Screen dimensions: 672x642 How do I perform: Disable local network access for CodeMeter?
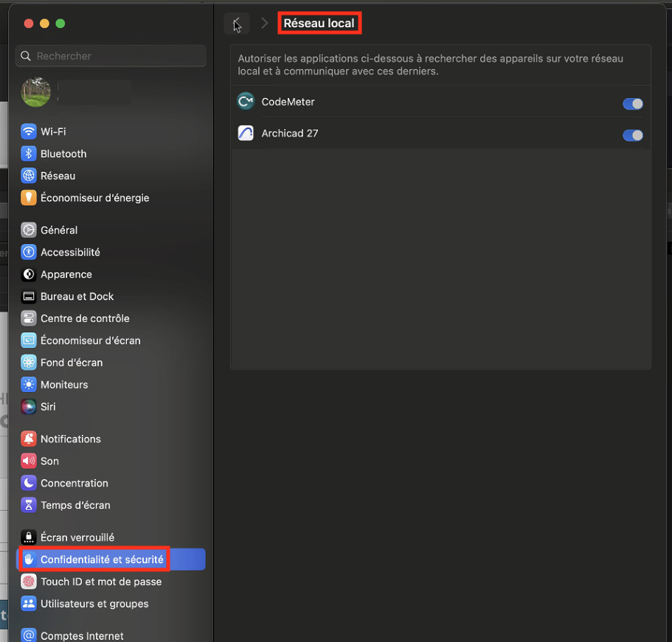pos(632,104)
